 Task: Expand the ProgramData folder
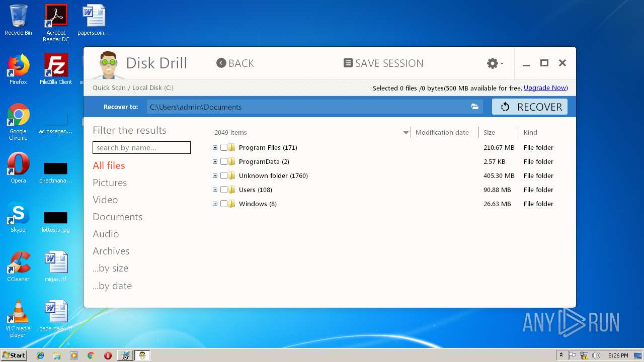click(215, 161)
